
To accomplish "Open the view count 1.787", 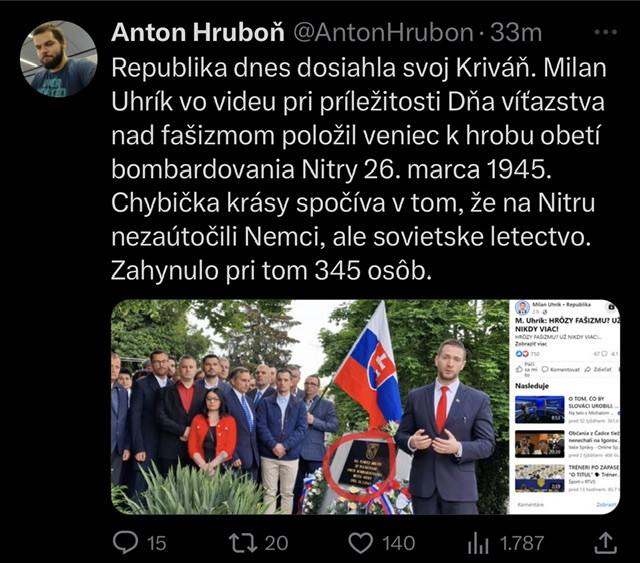I will pos(522,543).
